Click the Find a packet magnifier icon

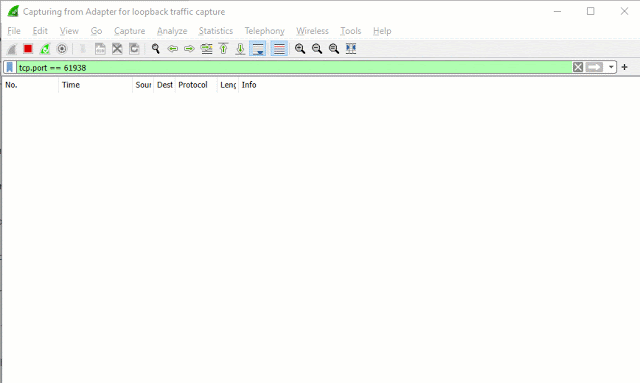click(x=156, y=49)
